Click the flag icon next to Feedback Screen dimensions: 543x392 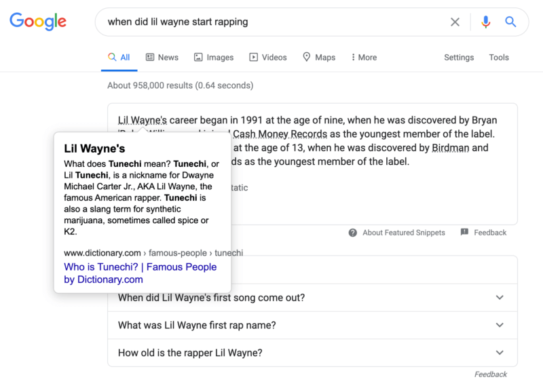(465, 232)
